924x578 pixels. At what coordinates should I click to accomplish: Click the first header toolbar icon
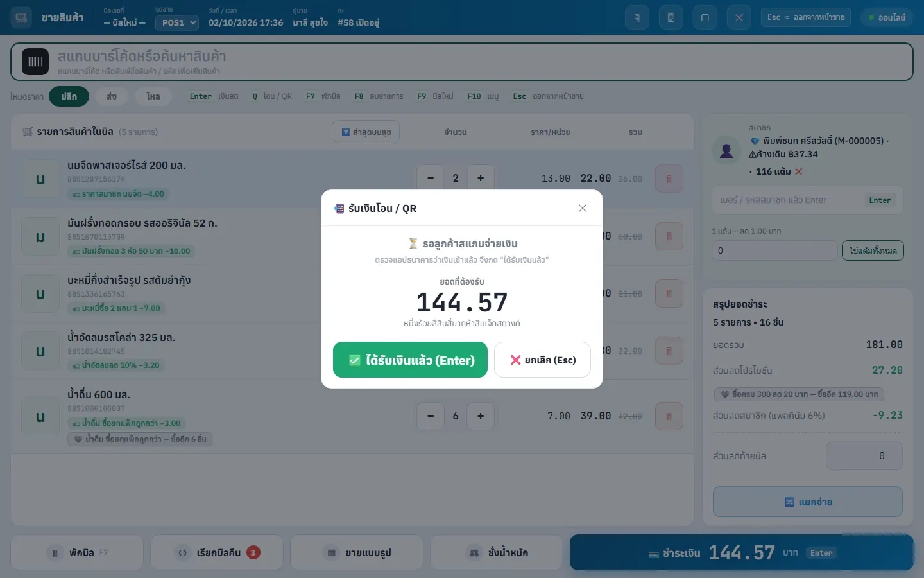tap(637, 17)
